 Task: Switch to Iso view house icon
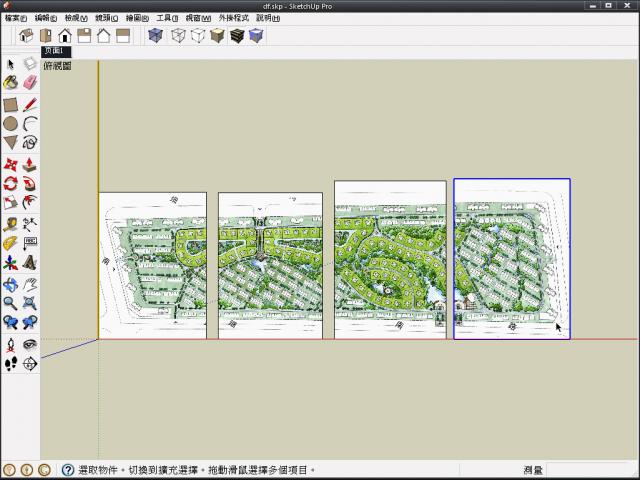27,36
